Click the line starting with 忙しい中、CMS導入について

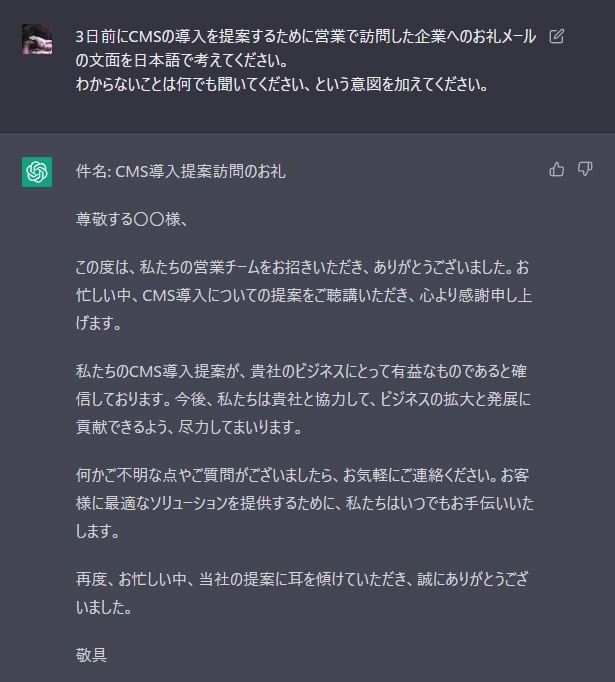point(304,295)
